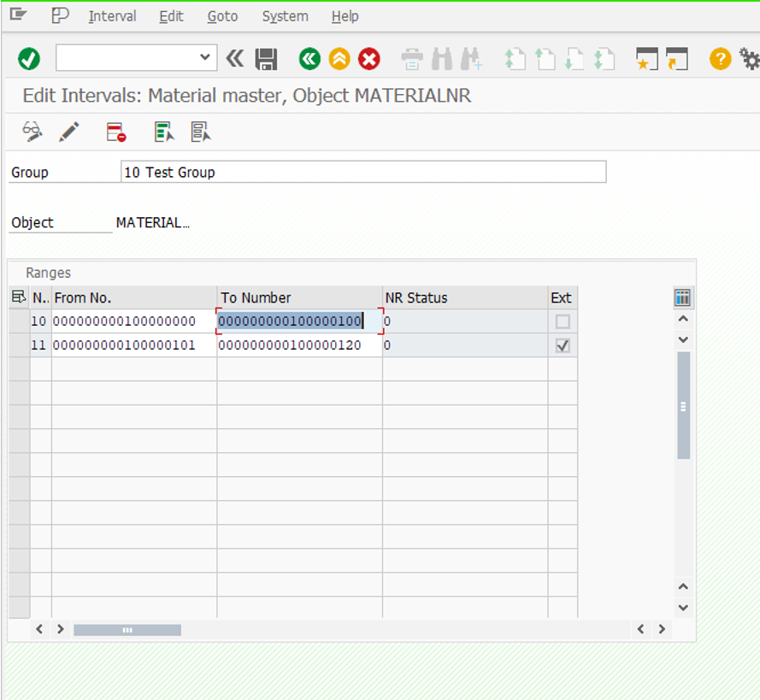Image resolution: width=760 pixels, height=700 pixels.
Task: Toggle the Ext checkbox for range 10
Action: (563, 322)
